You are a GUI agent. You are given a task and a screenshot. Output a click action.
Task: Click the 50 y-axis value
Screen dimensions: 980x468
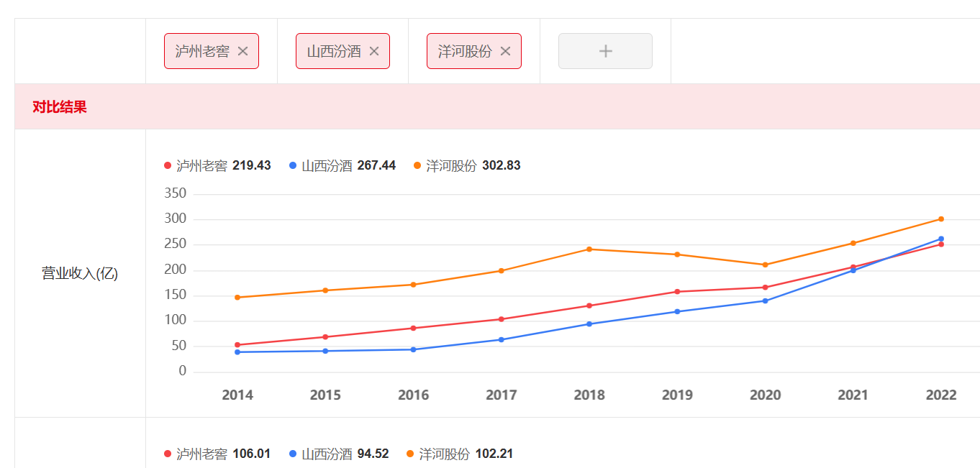click(x=178, y=346)
